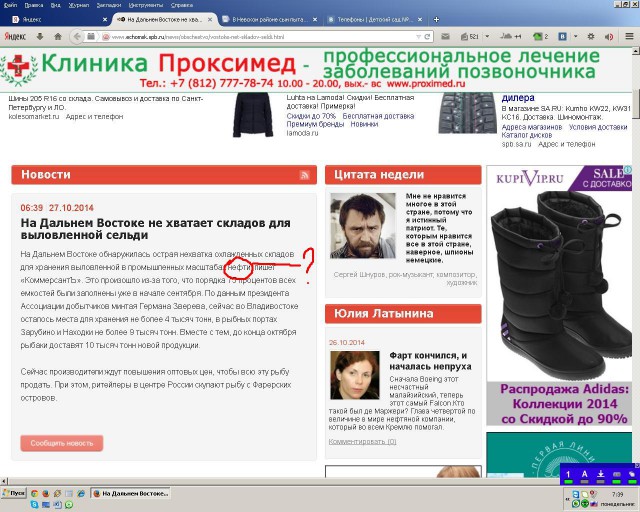Open Skype from the quick launch bar
This screenshot has height=512, width=640.
click(x=34, y=505)
